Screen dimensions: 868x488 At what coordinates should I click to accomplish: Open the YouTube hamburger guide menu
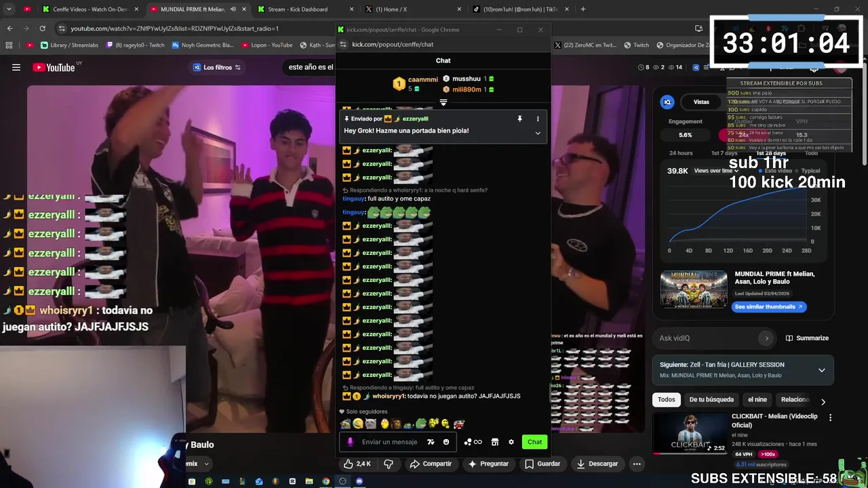(x=16, y=67)
